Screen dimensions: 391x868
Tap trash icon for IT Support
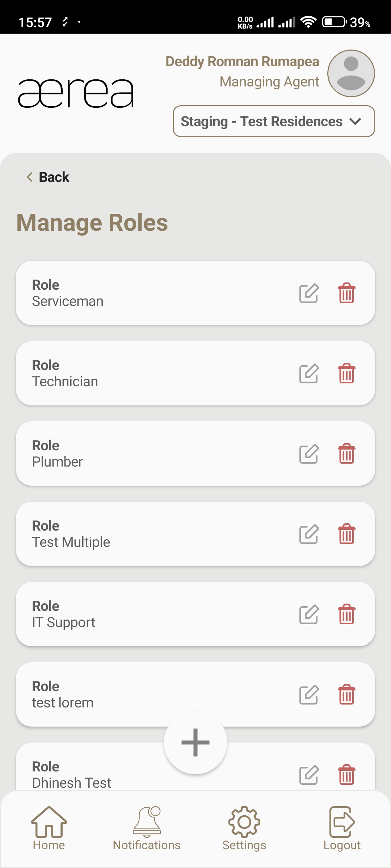pos(346,614)
